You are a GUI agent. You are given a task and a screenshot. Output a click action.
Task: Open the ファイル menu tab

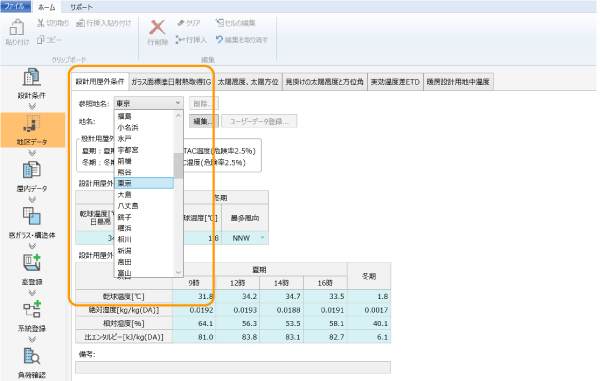coord(15,7)
